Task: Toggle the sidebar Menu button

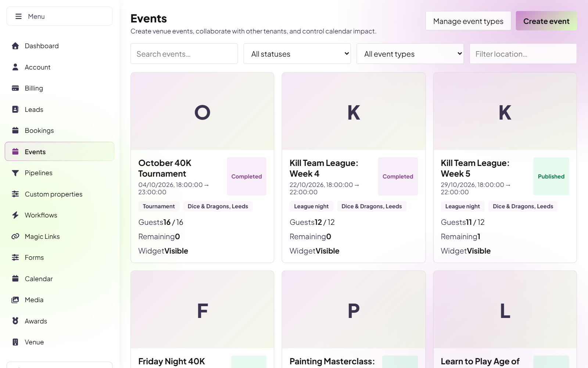Action: [x=60, y=16]
